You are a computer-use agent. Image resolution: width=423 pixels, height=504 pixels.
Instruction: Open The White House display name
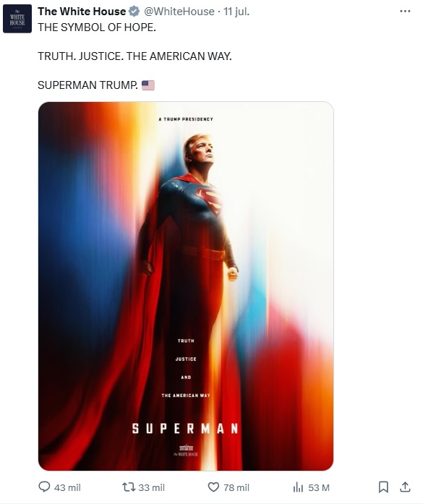pos(82,12)
